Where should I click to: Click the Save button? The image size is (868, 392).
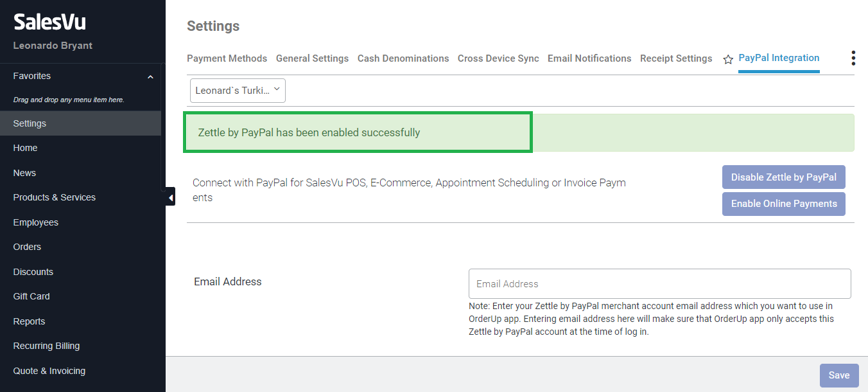pos(838,375)
